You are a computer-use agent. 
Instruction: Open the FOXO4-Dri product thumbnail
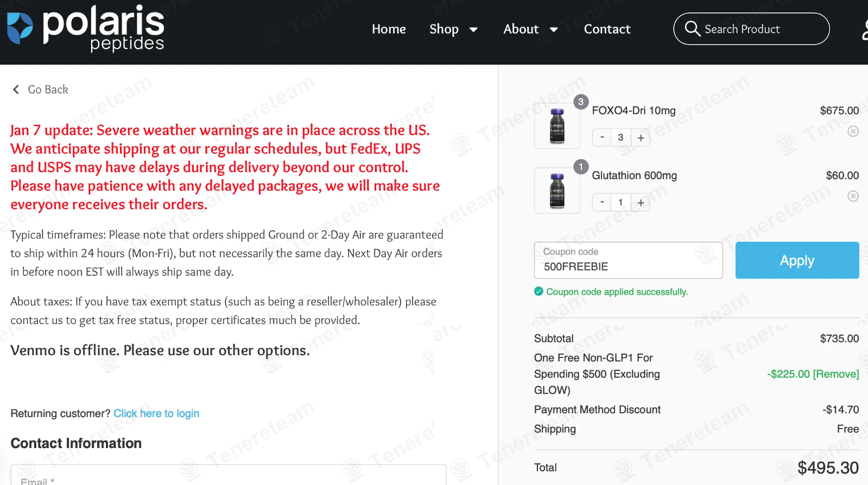point(557,126)
